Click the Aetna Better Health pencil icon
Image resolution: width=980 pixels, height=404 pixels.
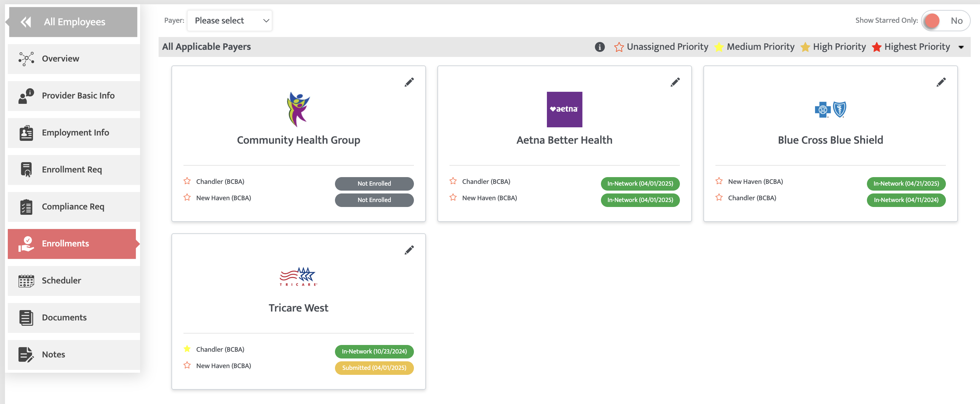point(675,82)
